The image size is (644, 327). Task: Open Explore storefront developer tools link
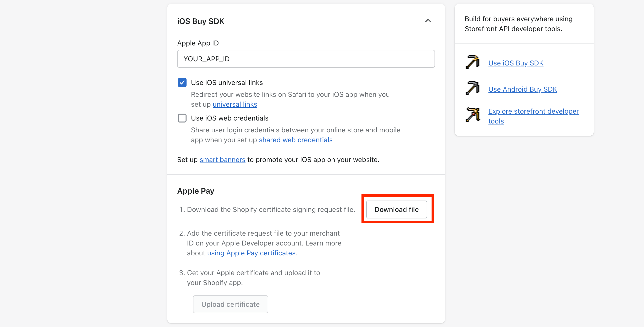(x=533, y=116)
